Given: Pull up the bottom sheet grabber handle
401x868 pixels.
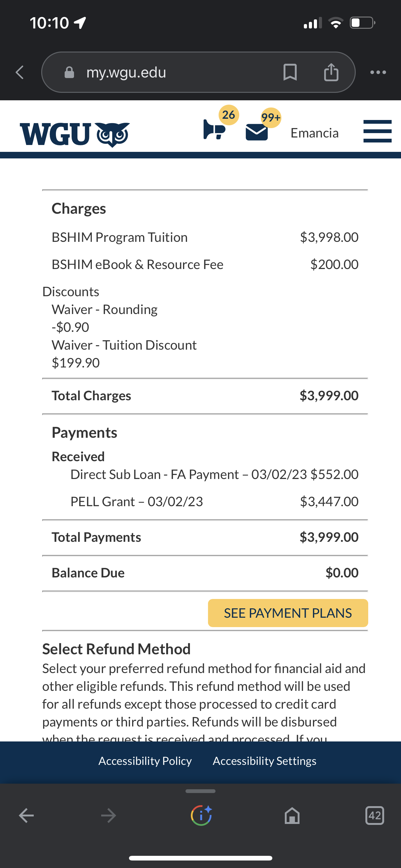Looking at the screenshot, I should click(x=200, y=791).
